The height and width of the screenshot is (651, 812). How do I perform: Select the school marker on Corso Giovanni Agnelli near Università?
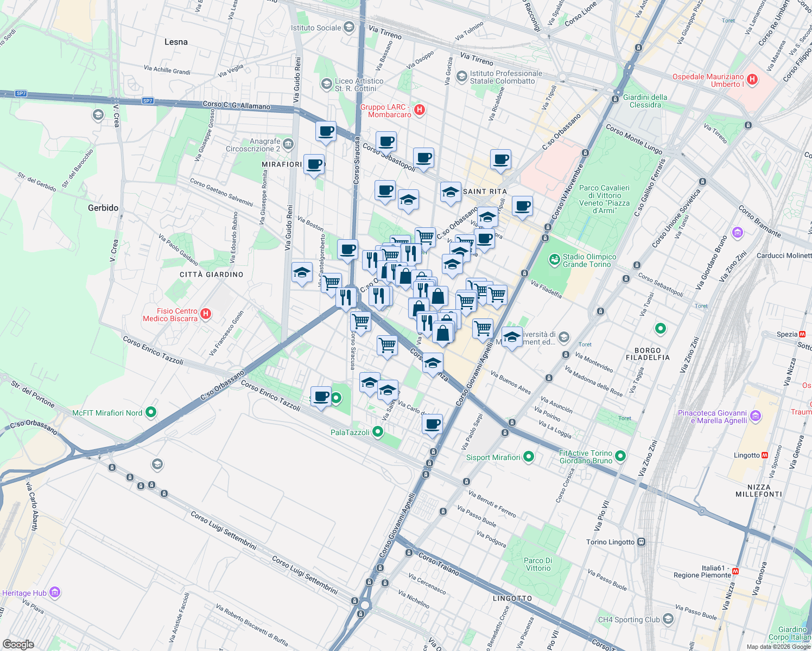click(512, 338)
